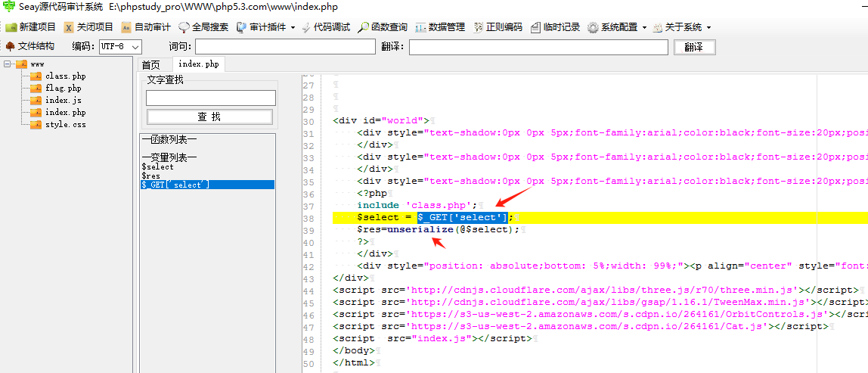Select style.css in file tree

point(65,125)
